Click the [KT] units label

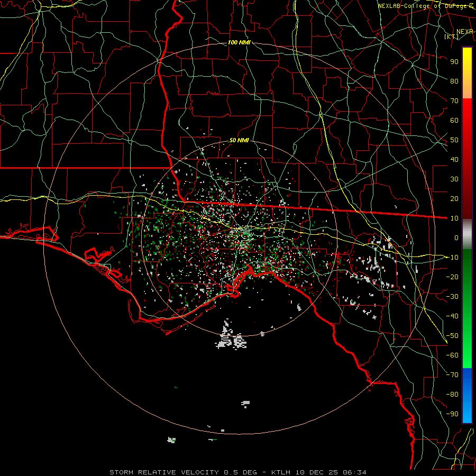[452, 36]
